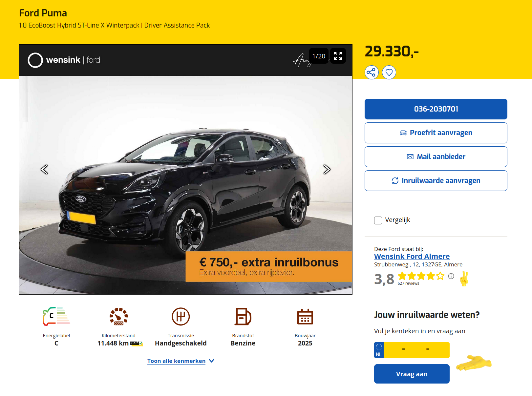Screen dimensions: 532x396
Task: Call dealer via 036-2030701 button
Action: [436, 109]
